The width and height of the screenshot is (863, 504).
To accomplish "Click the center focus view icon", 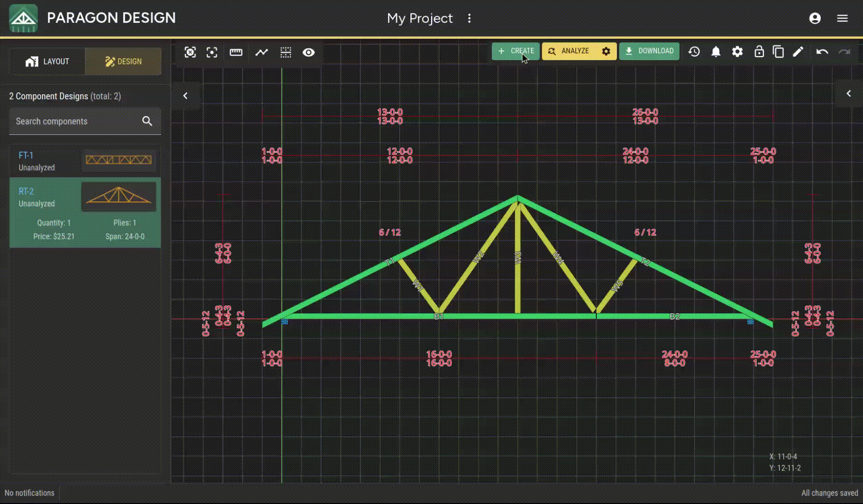I will coord(212,52).
